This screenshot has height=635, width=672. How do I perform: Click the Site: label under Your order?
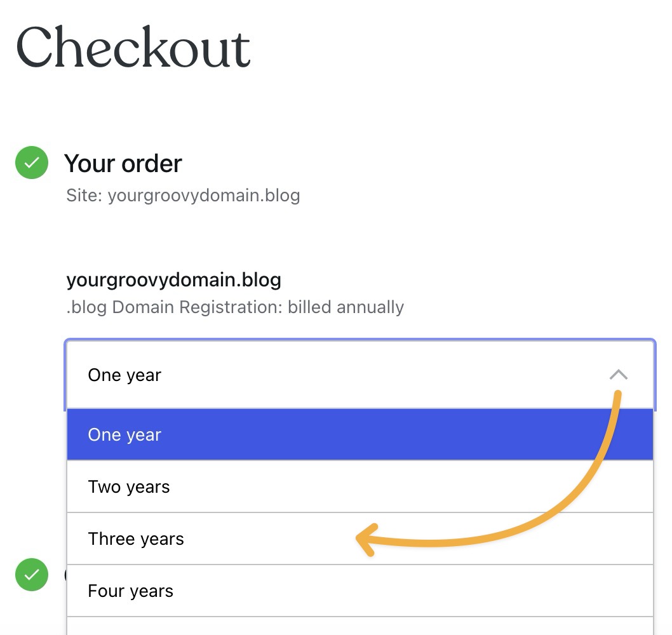84,196
